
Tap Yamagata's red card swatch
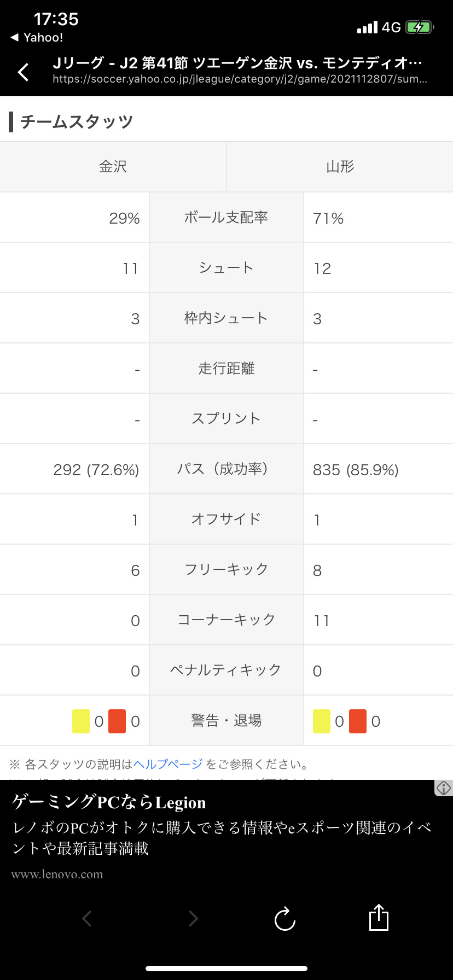coord(358,721)
